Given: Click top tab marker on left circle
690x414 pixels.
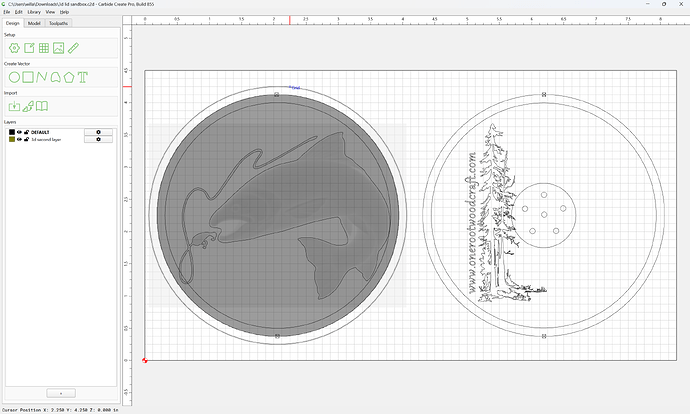Looking at the screenshot, I should click(x=276, y=95).
